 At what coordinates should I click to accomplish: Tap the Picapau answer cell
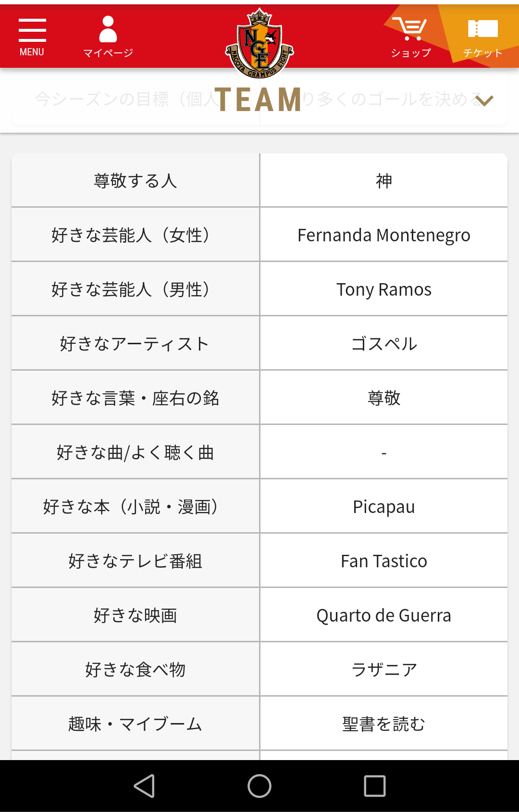point(384,507)
